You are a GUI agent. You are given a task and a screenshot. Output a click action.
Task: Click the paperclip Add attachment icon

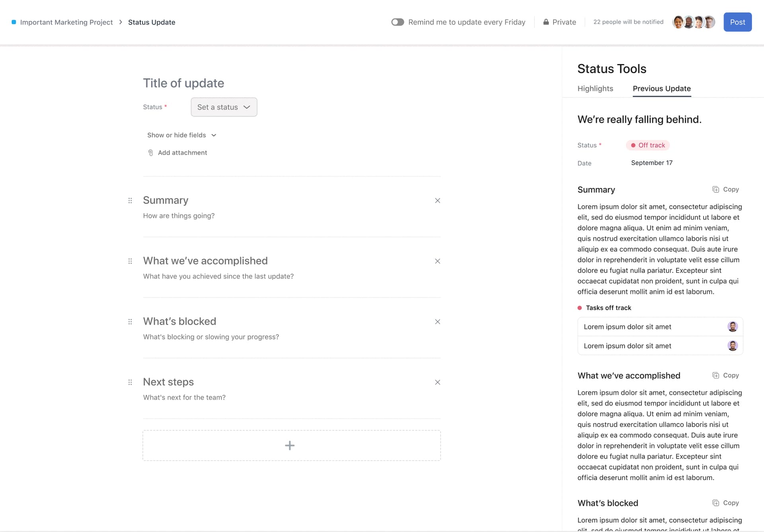coord(150,153)
